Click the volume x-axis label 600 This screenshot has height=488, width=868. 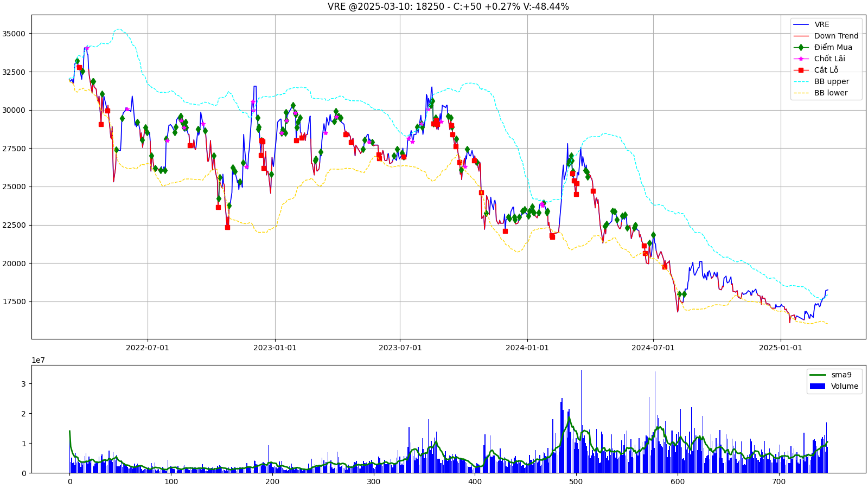coord(678,481)
